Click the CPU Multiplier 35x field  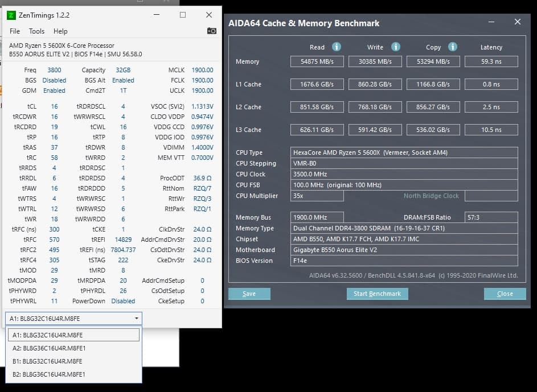tap(317, 196)
